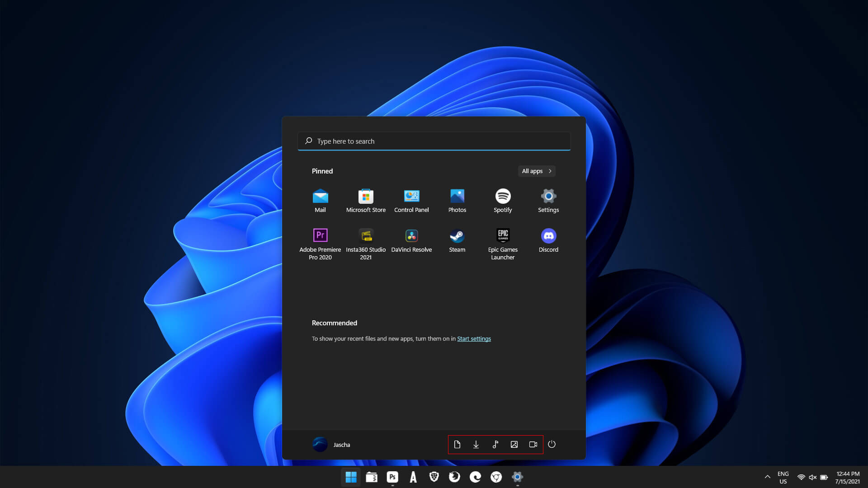
Task: Click the Music shortcut icon
Action: 495,444
